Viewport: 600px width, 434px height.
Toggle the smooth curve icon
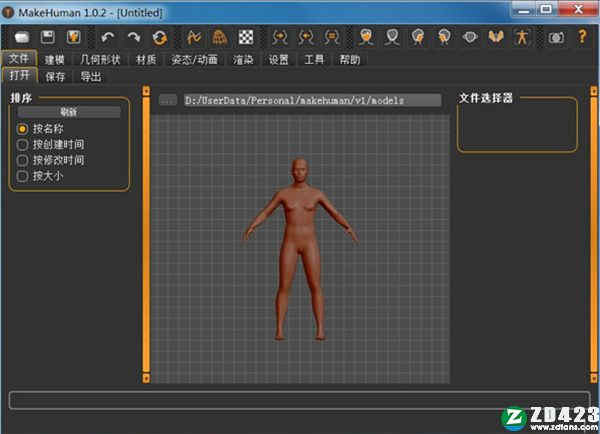(194, 38)
